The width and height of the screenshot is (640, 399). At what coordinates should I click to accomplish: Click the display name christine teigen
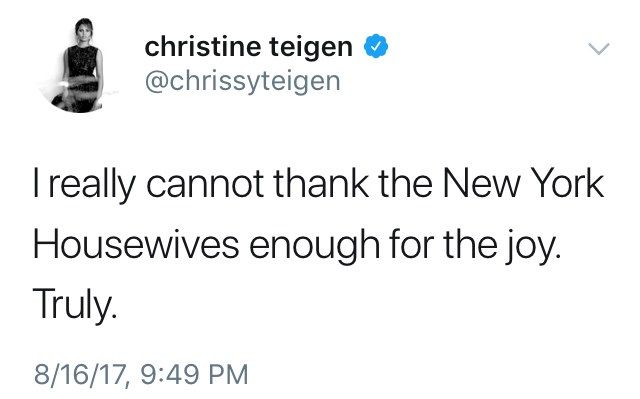pyautogui.click(x=249, y=47)
